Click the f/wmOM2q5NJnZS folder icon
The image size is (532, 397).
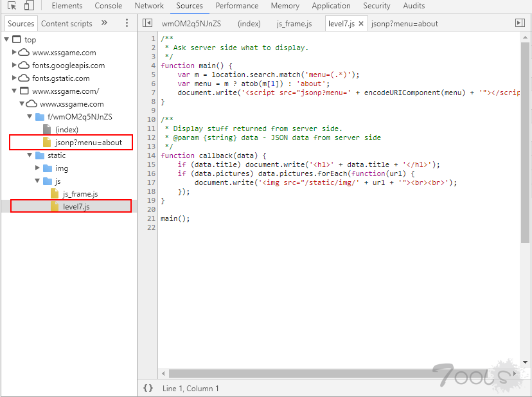[40, 117]
